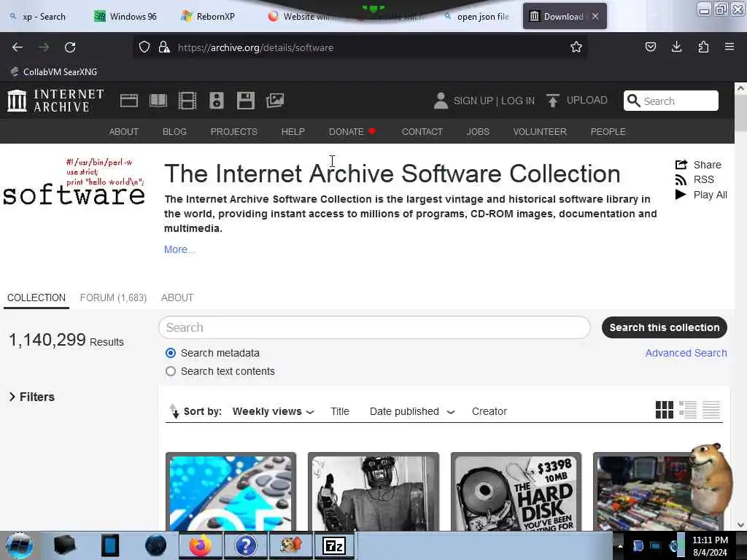This screenshot has width=747, height=560.
Task: Open the Hard Disk thumbnail item
Action: point(516,492)
